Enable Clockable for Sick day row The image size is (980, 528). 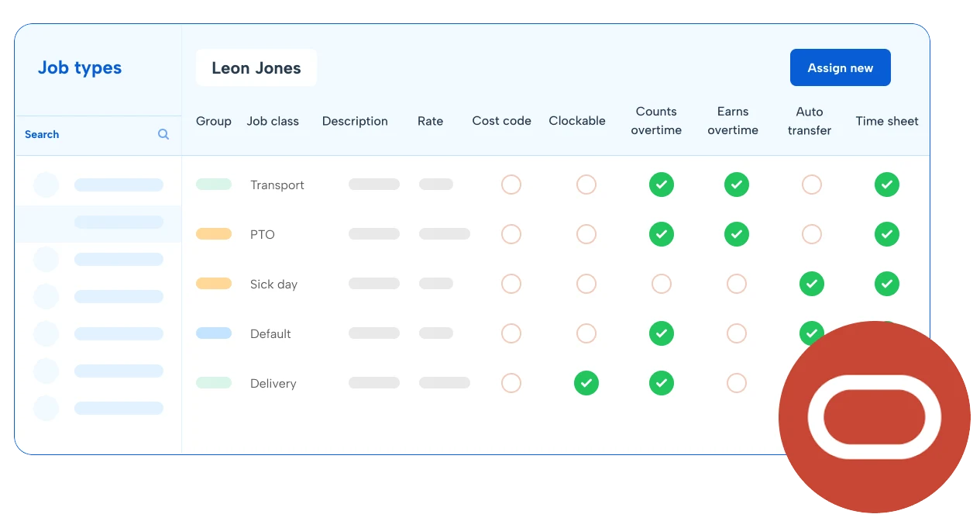586,284
